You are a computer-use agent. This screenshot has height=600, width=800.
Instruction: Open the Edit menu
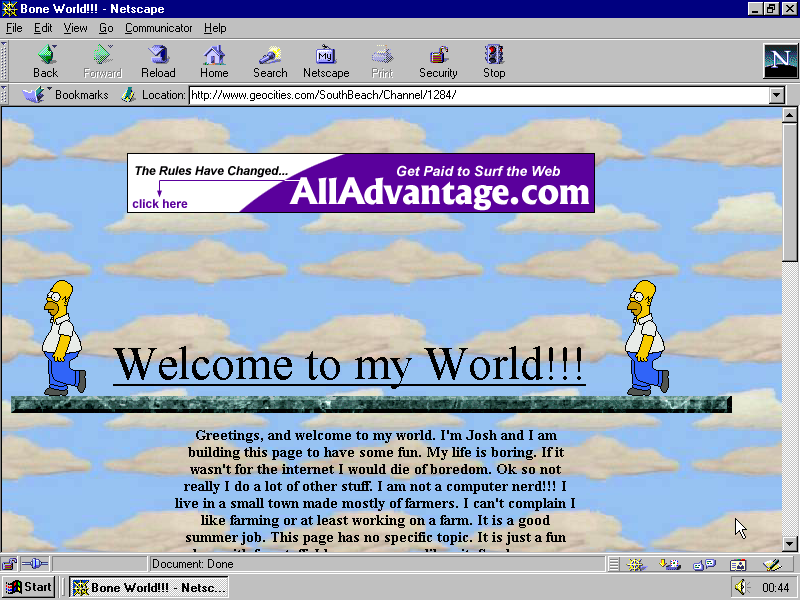coord(43,28)
